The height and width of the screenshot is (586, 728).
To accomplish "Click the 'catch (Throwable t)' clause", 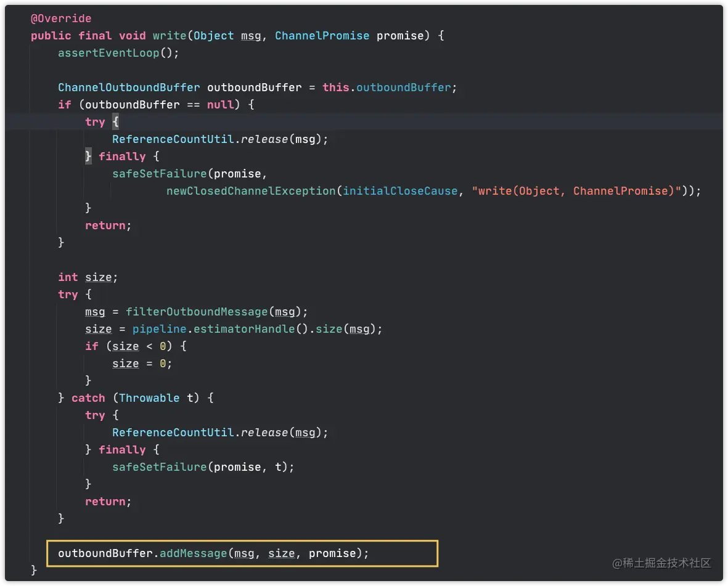I will pos(136,398).
